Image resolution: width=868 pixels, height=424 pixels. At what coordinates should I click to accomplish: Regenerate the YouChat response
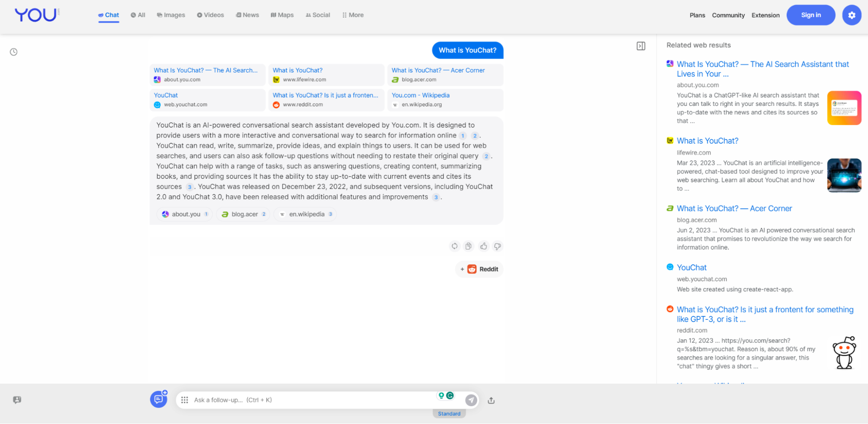click(x=454, y=246)
